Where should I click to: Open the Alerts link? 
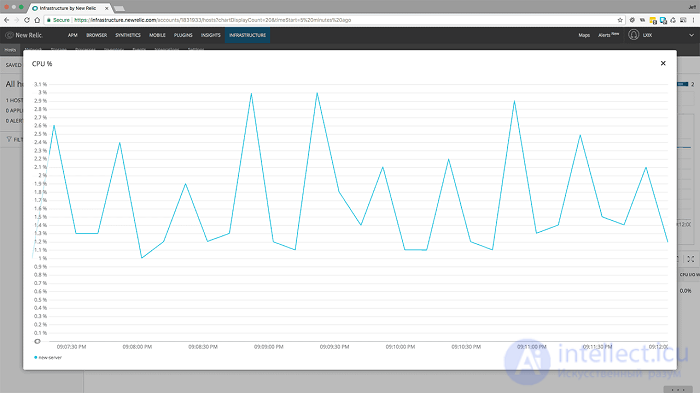608,35
